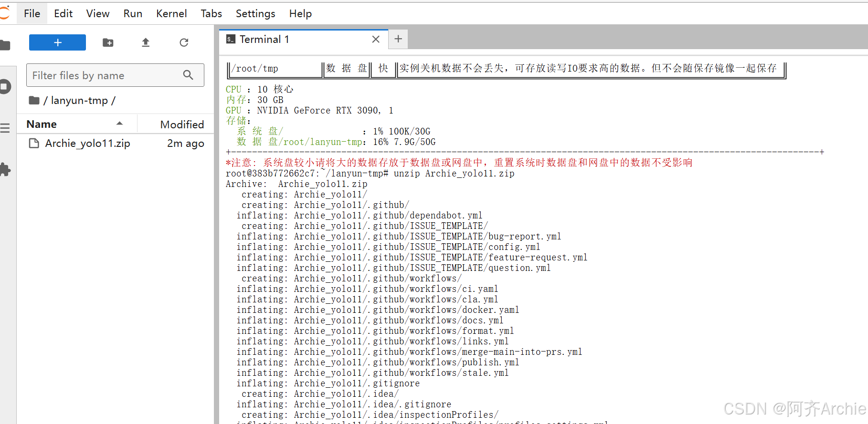Open the Running Terminals and Kernels sidebar
This screenshot has width=868, height=424.
(5, 87)
